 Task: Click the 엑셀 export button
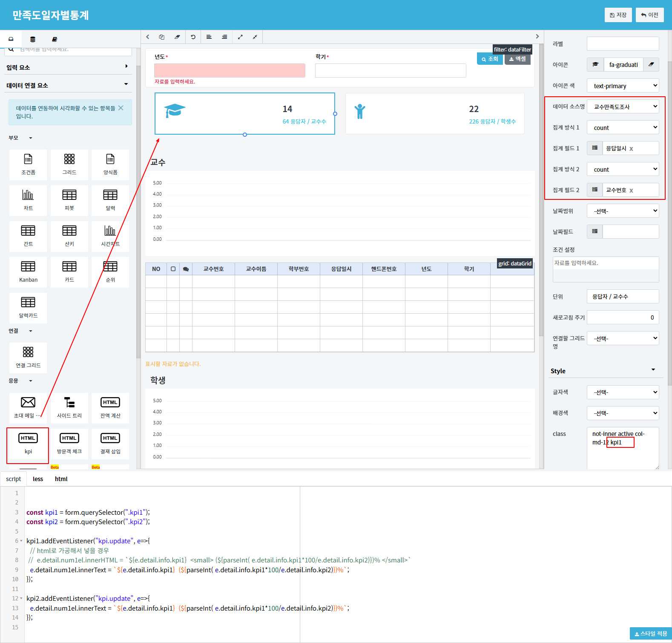[x=517, y=59]
